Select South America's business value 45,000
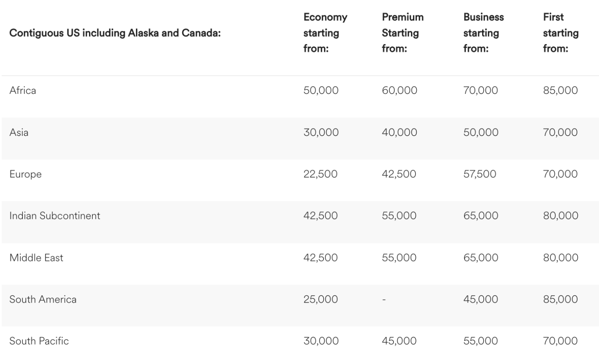The image size is (599, 364). pos(480,300)
